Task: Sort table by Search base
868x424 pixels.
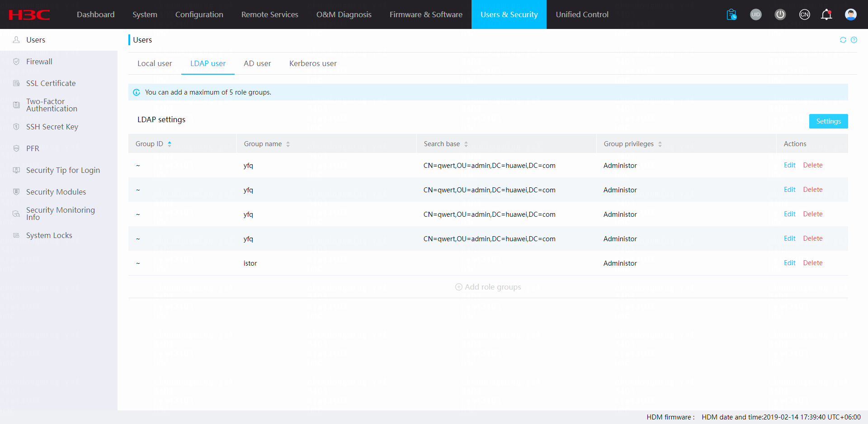Action: 466,144
